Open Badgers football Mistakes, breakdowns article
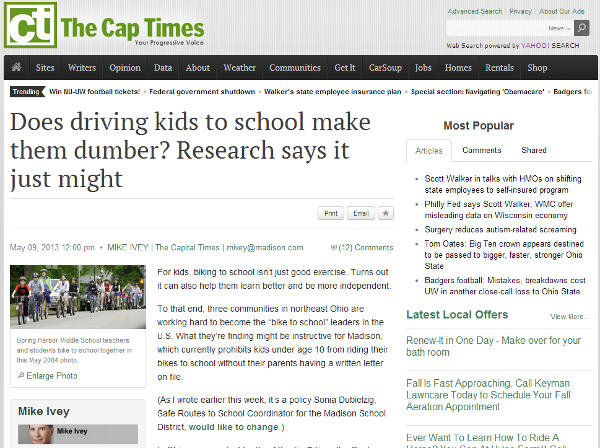The width and height of the screenshot is (600, 448). pyautogui.click(x=505, y=286)
